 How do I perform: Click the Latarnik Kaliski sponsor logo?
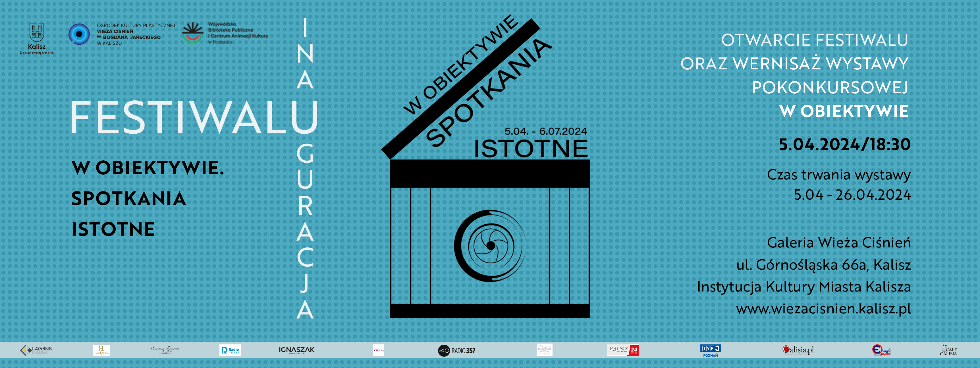36,350
